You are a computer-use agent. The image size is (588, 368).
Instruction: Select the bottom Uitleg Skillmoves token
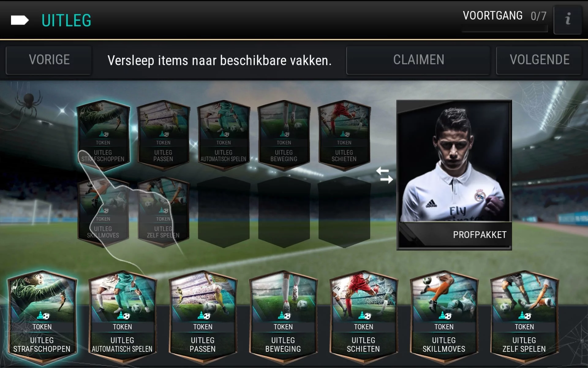coord(444,317)
